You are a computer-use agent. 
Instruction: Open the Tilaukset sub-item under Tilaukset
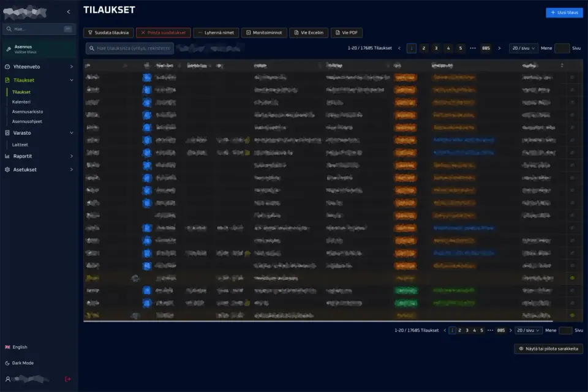(x=21, y=92)
